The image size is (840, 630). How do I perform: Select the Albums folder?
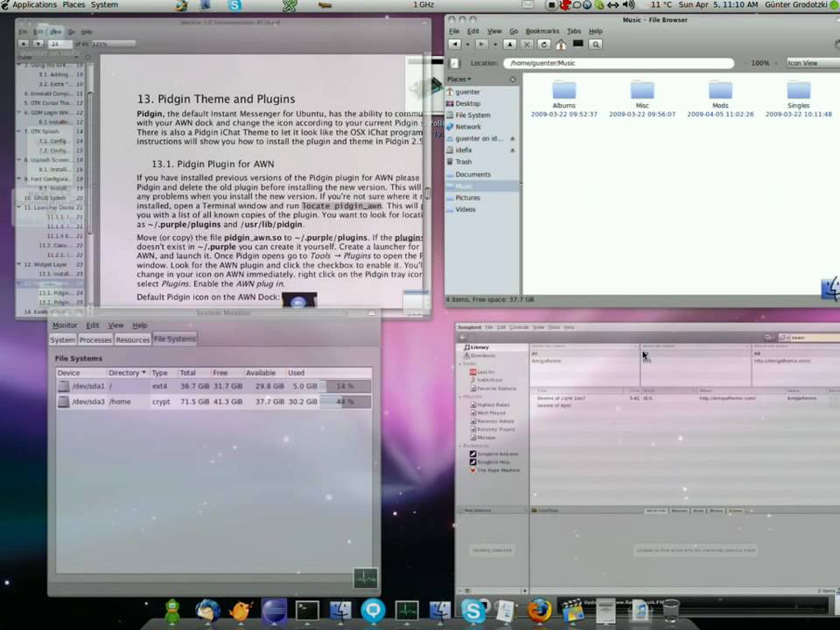coord(563,97)
